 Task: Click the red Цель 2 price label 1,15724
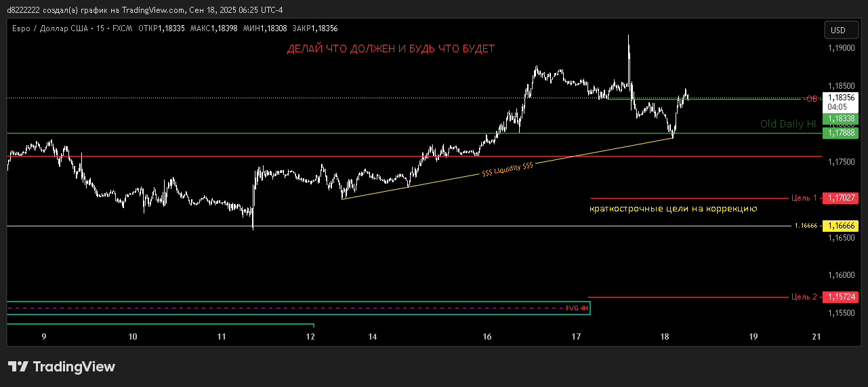840,297
